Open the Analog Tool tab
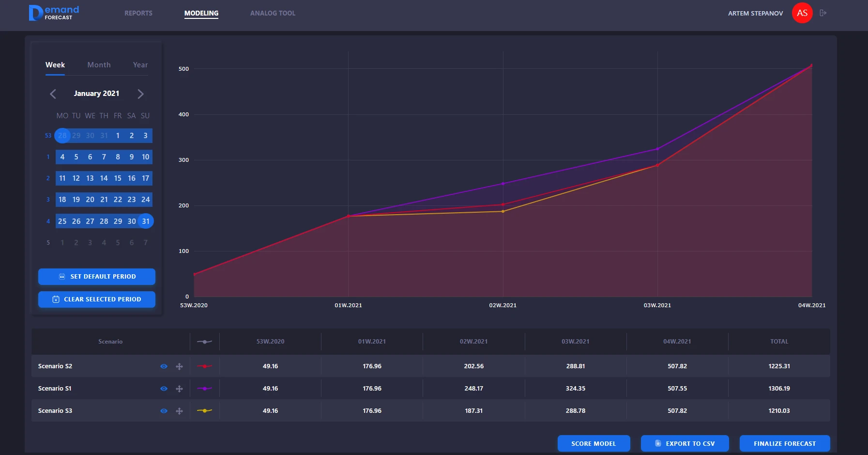868x455 pixels. click(x=273, y=13)
